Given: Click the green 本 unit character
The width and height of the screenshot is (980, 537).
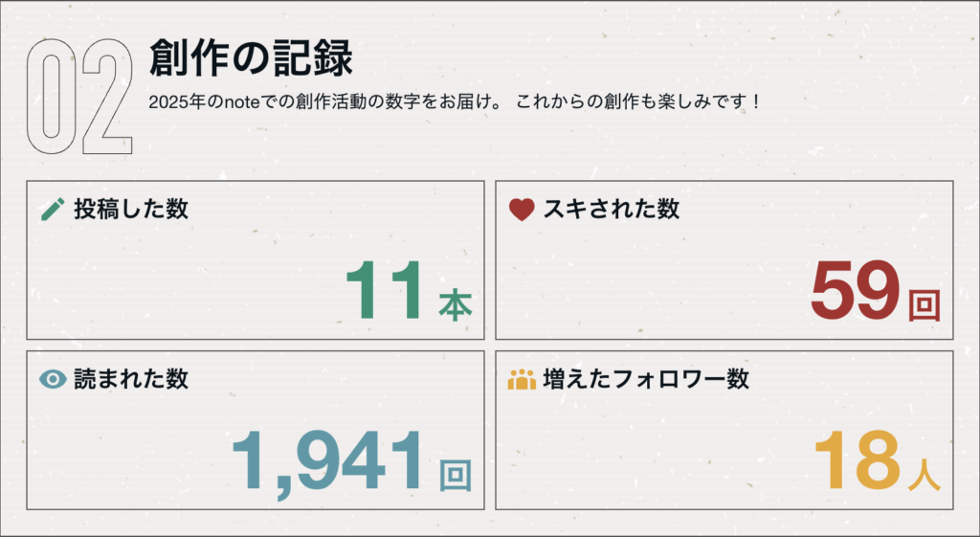Looking at the screenshot, I should click(455, 305).
